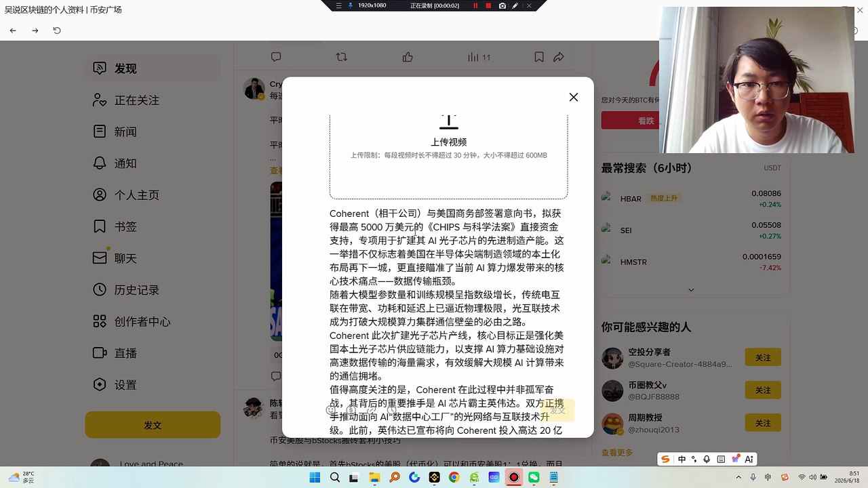Open File Explorer from taskbar
868x488 pixels.
[374, 477]
